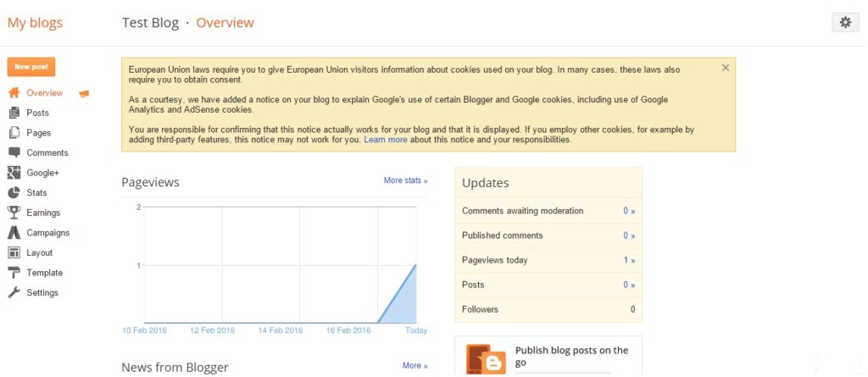Click the Pageviews today label
The image size is (868, 377).
coord(494,260)
